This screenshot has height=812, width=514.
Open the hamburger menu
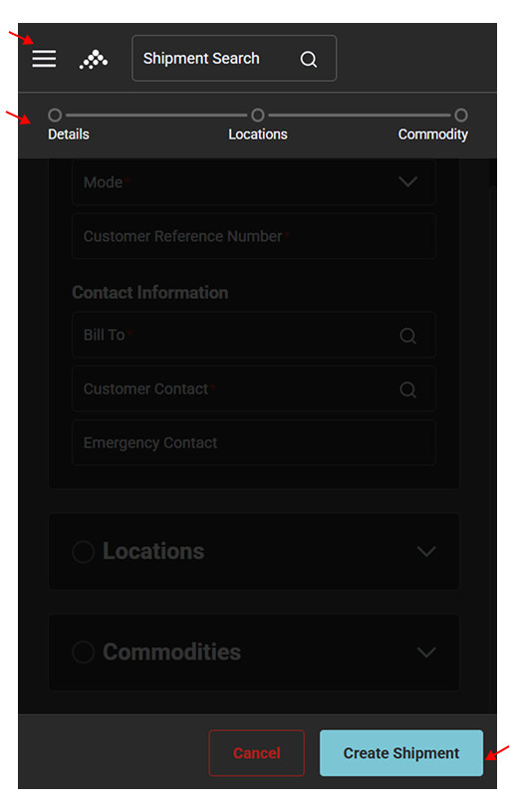[44, 59]
